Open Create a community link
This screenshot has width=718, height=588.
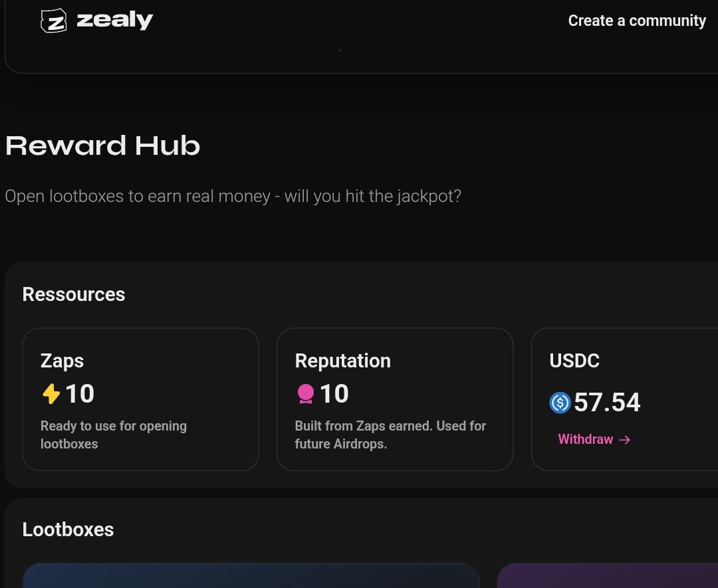pos(637,21)
